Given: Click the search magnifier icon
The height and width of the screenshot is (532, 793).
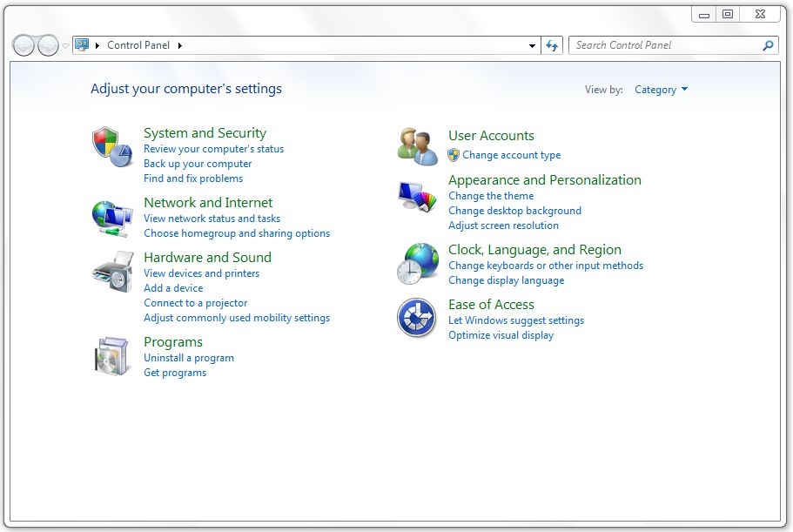Looking at the screenshot, I should pos(768,45).
